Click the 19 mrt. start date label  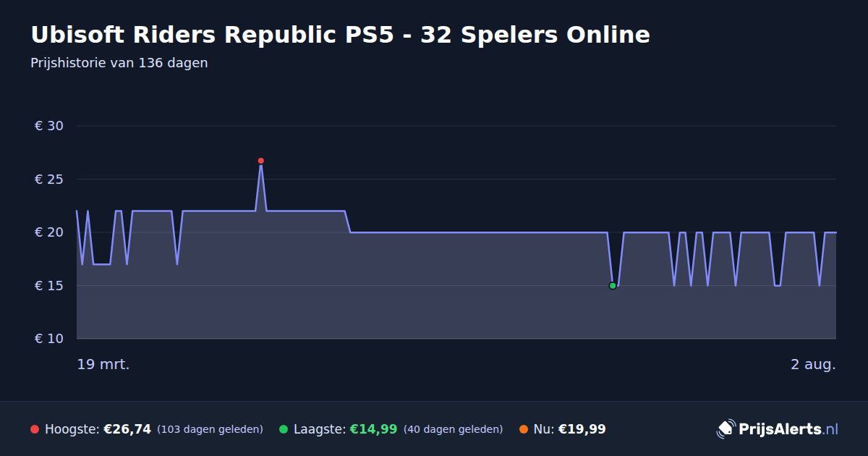pos(103,365)
